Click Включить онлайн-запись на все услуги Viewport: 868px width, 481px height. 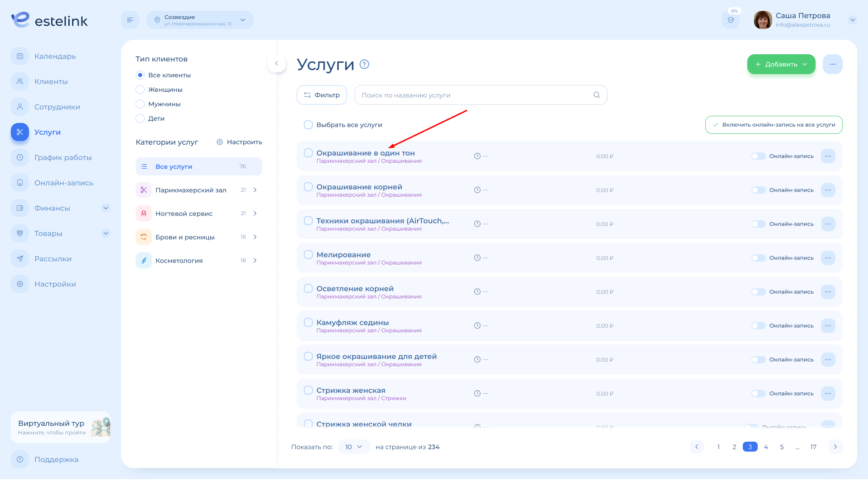click(774, 125)
